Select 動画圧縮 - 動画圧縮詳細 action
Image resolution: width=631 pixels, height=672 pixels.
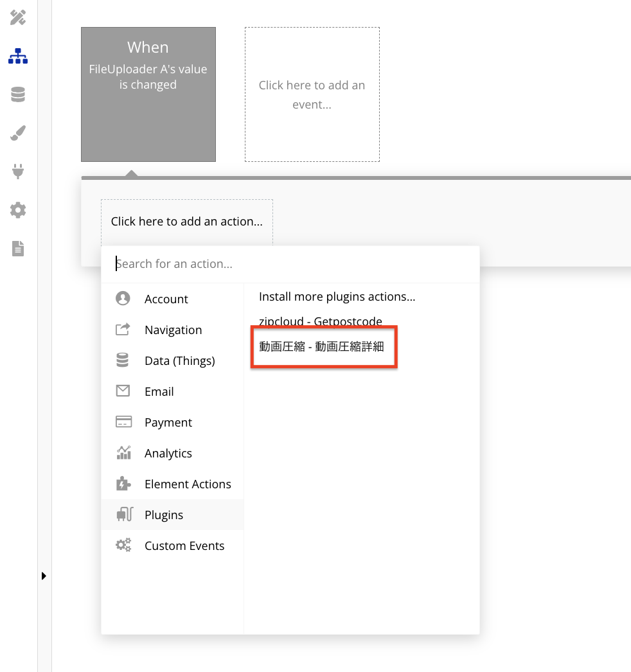click(x=321, y=346)
